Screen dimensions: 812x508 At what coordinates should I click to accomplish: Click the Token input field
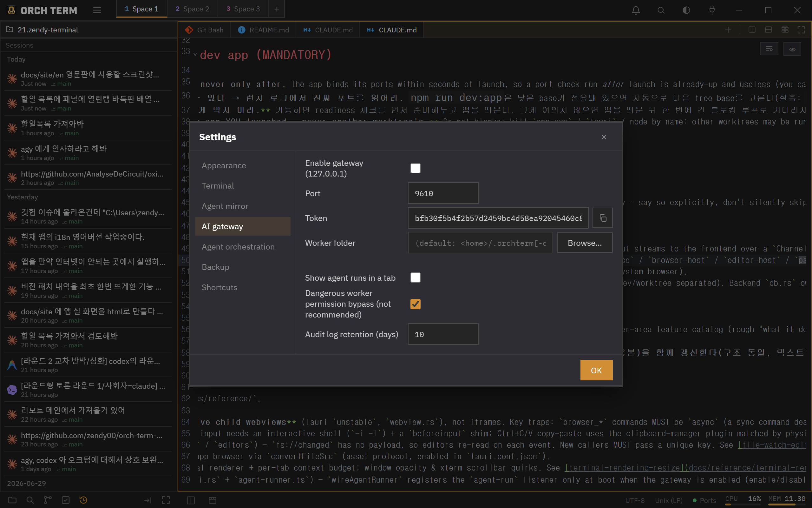coord(498,218)
